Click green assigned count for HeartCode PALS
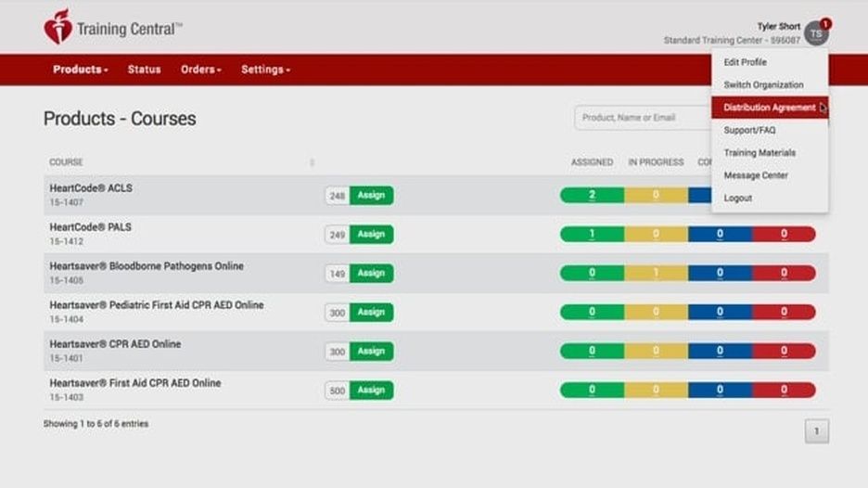The width and height of the screenshot is (868, 488). (x=593, y=235)
